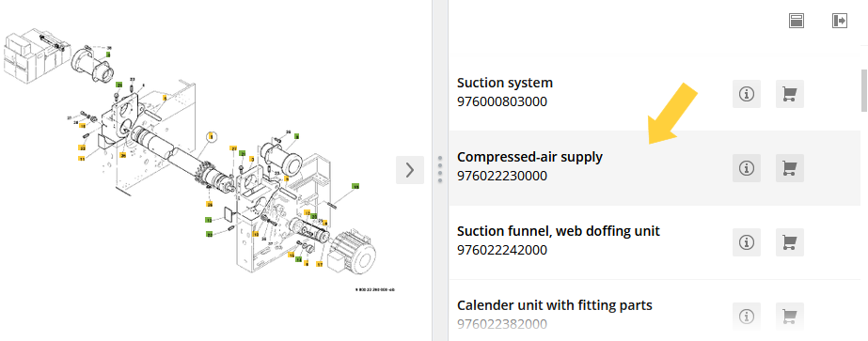Show info for Compressed-air supply
This screenshot has height=341, width=868.
(x=746, y=168)
